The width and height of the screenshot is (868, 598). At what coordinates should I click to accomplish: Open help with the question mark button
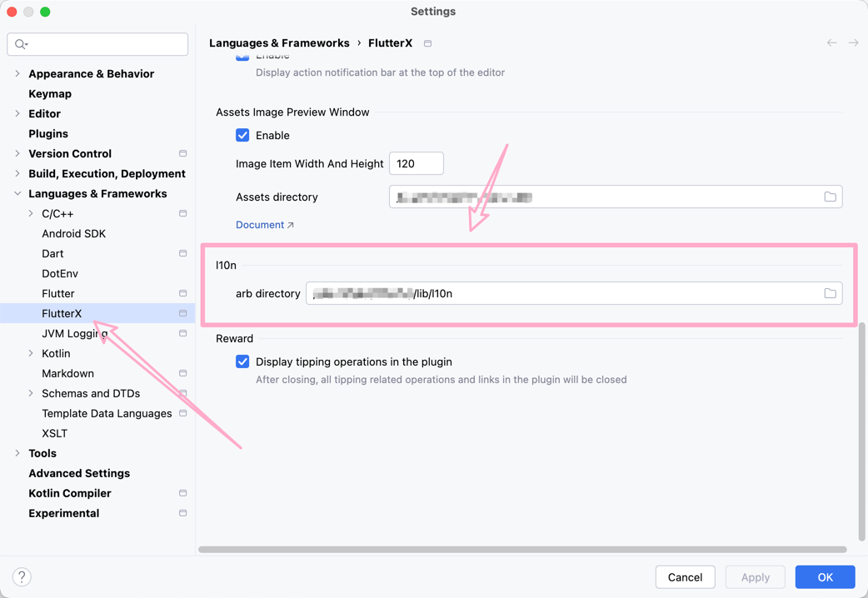pos(22,577)
